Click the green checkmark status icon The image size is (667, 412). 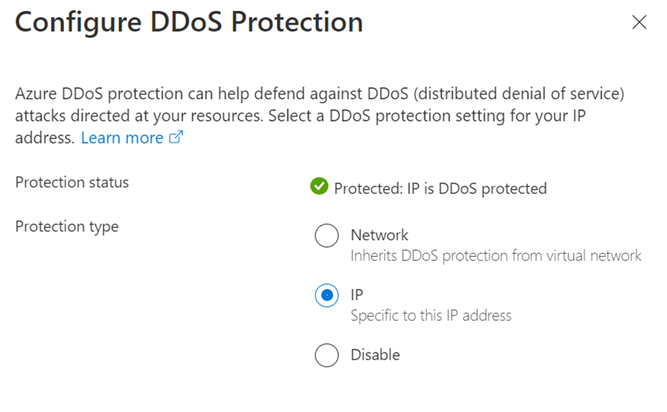(x=319, y=186)
